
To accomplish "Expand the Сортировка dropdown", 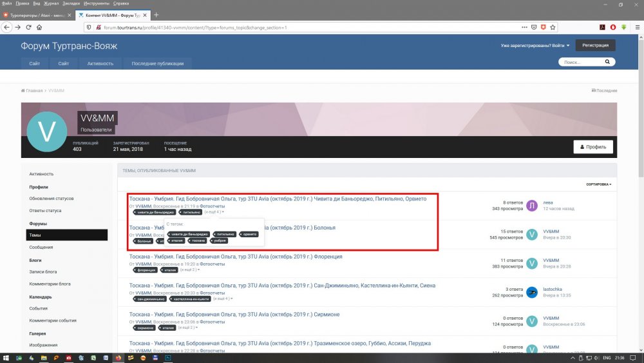I will 598,184.
